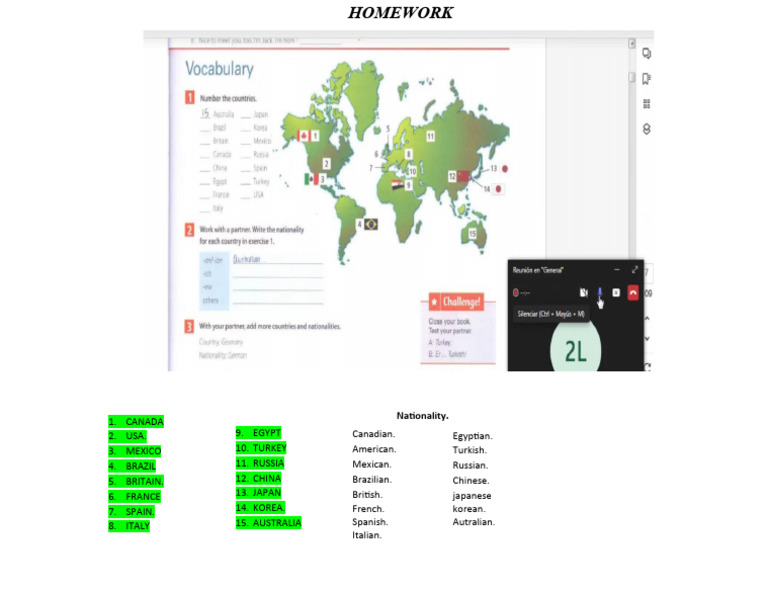This screenshot has width=768, height=594.
Task: Click the PDF vertical scrollbar thumb
Action: tap(632, 77)
